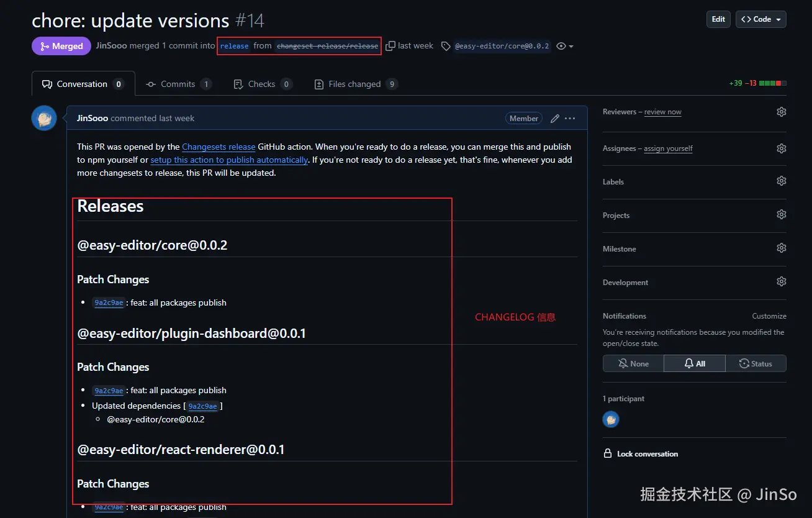Image resolution: width=812 pixels, height=518 pixels.
Task: Click the assign yourself link
Action: tap(668, 148)
